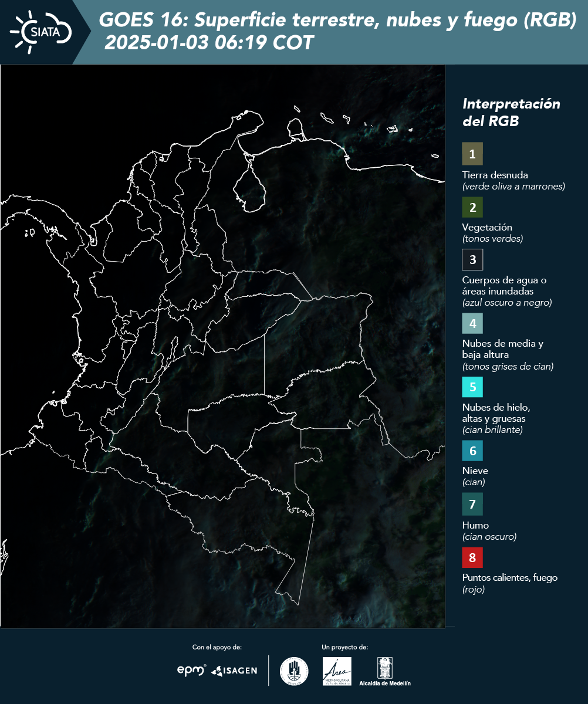Click the '(cian oscuro)' description
Screen dimensions: 588x704
(x=489, y=537)
